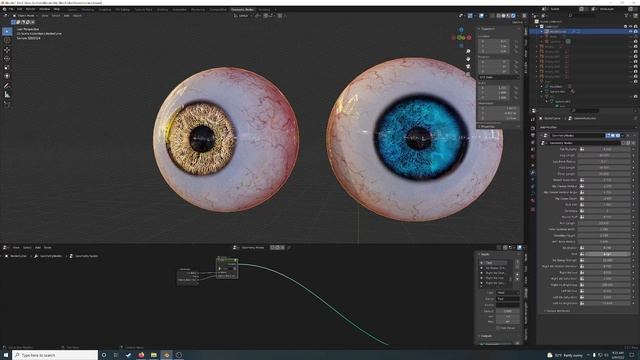Click the viewport pan hand gizmo
Screen dimensions: 640x360
pos(468,59)
